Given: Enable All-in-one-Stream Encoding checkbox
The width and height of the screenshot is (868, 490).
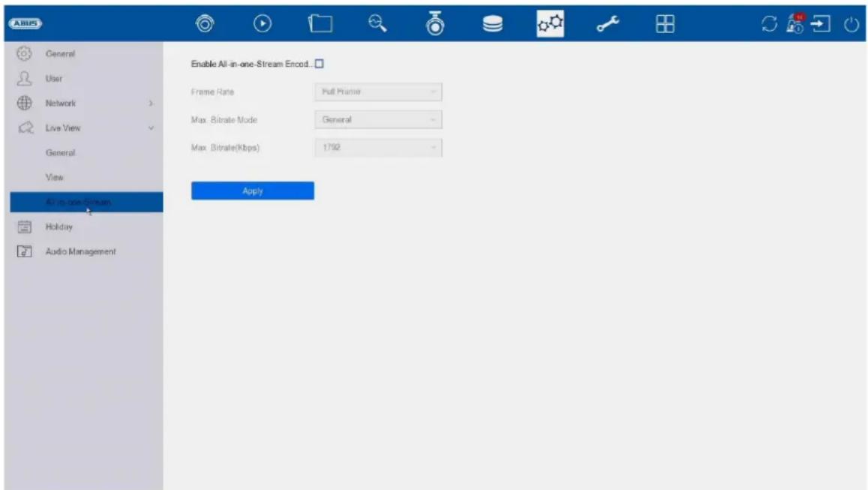Looking at the screenshot, I should point(320,64).
